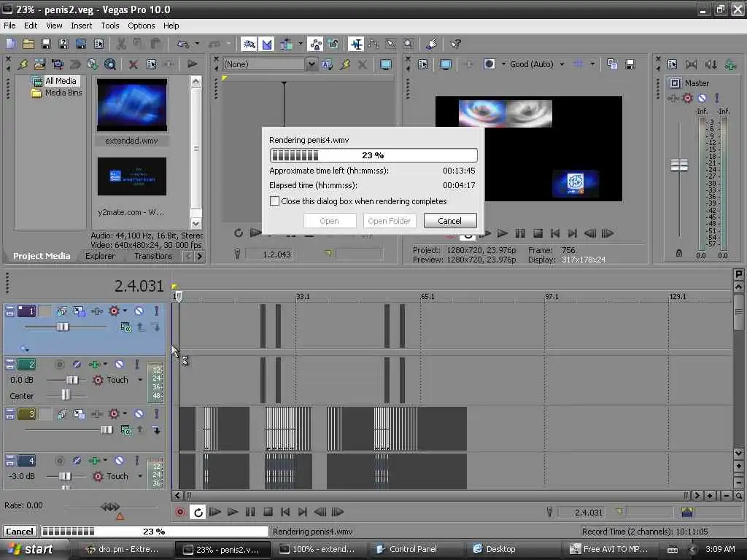The image size is (747, 560).
Task: Adjust the Master volume fader
Action: tap(679, 166)
